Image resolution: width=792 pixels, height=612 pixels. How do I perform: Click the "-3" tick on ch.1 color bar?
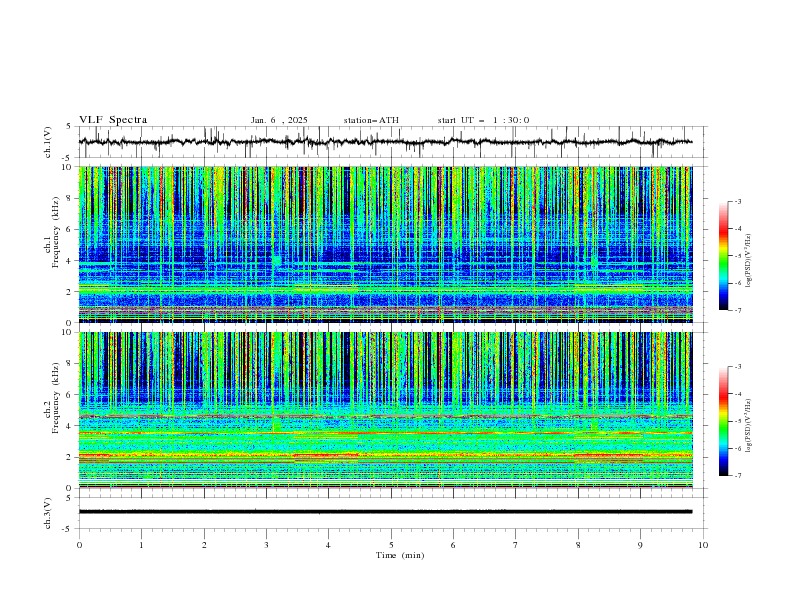point(738,201)
